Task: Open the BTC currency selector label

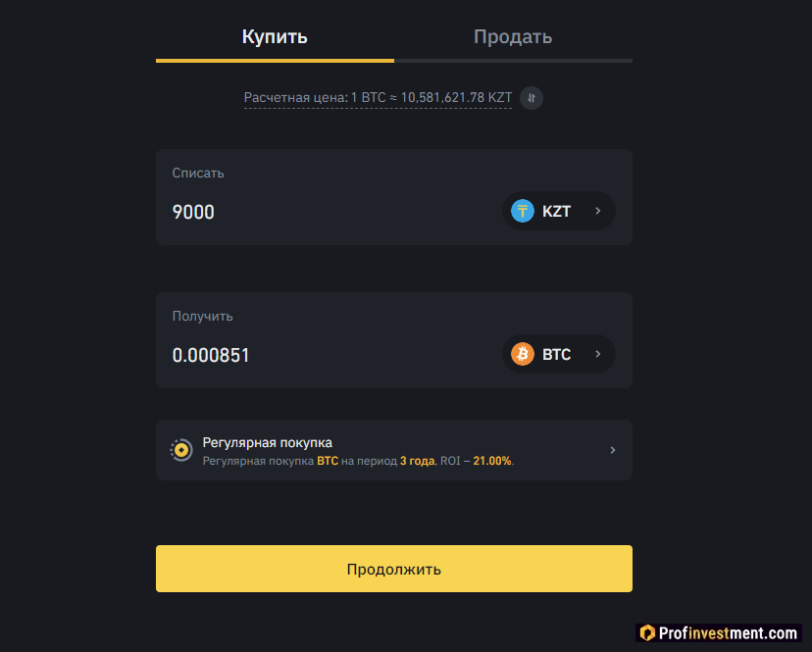Action: (x=557, y=354)
